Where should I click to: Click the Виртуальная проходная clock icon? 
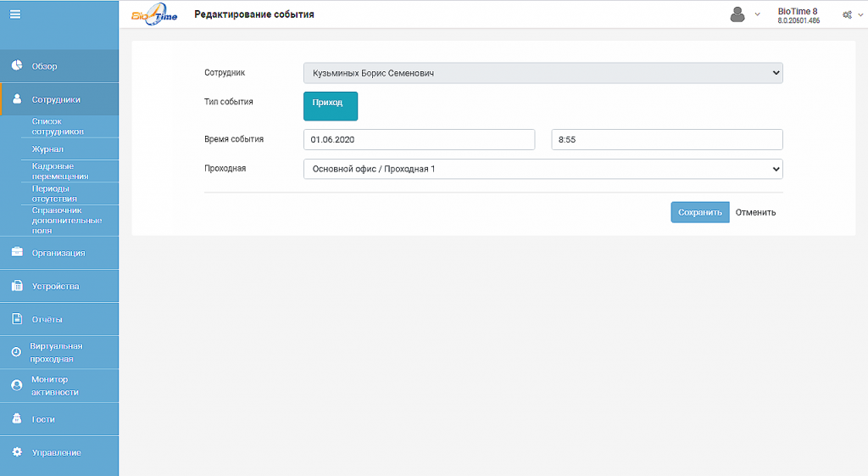17,352
